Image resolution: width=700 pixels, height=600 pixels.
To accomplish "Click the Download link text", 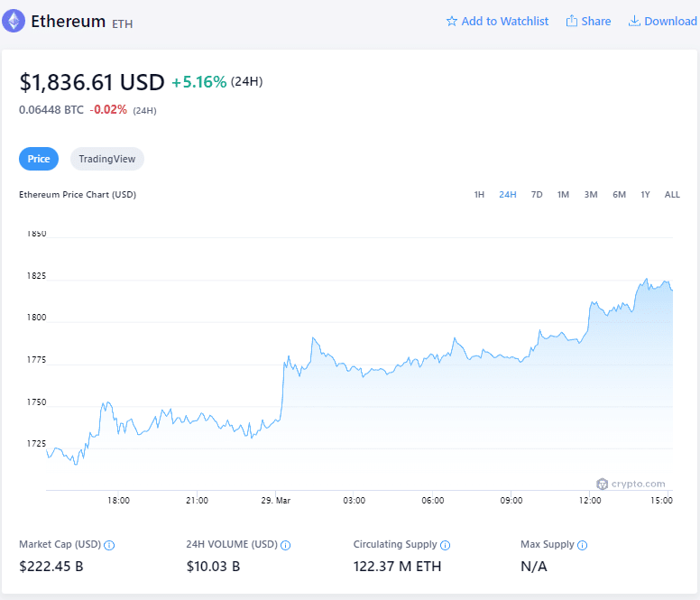I will 670,22.
